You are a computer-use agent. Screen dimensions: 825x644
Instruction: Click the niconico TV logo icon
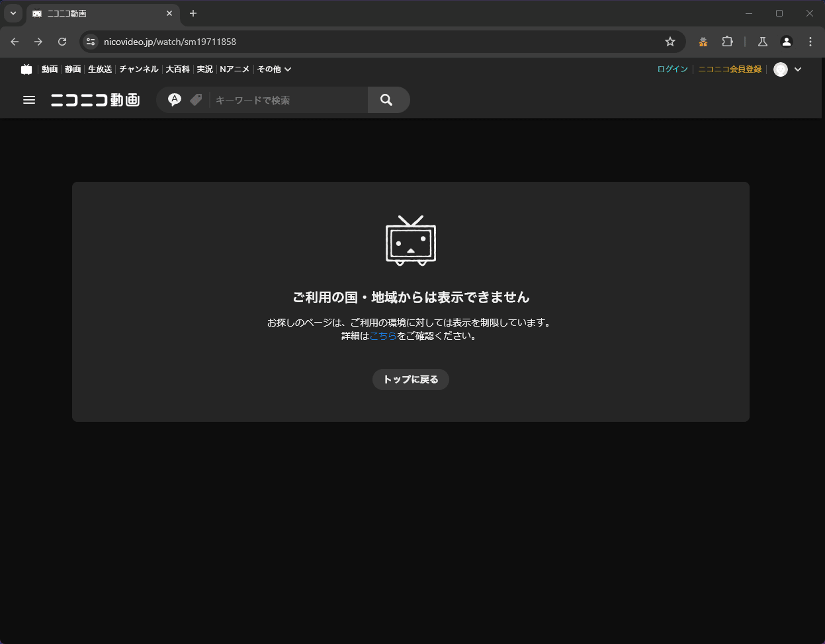[26, 69]
